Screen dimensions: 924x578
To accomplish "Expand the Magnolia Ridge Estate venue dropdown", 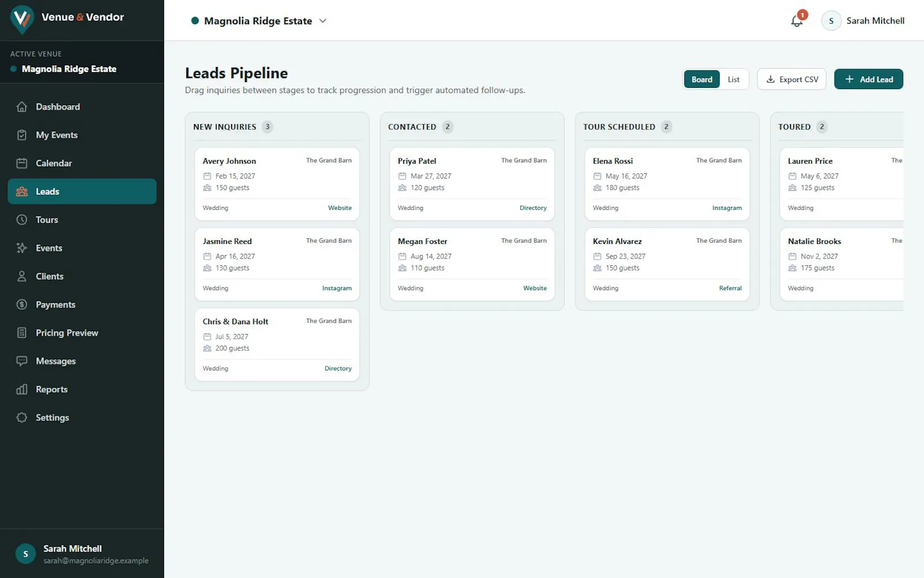I will 259,21.
